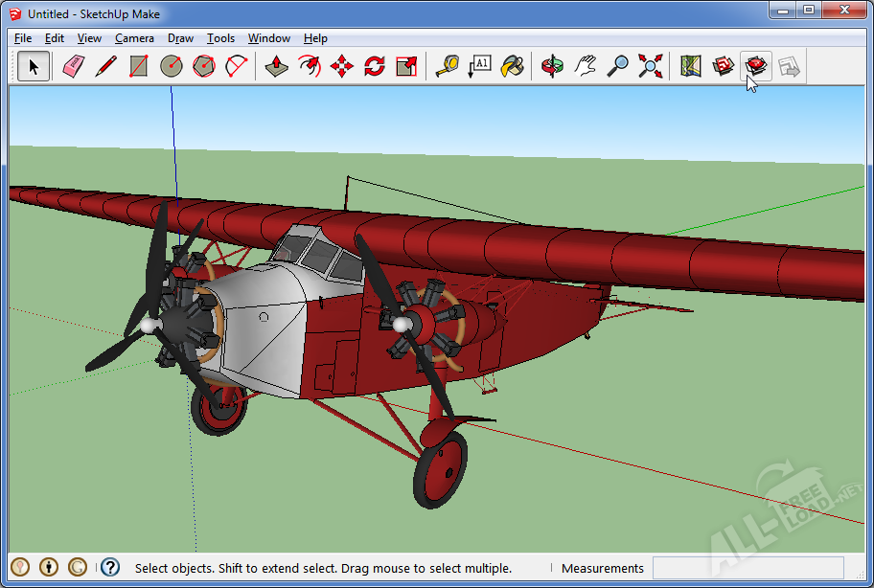Image resolution: width=874 pixels, height=588 pixels.
Task: Activate the Circle drawing tool
Action: [172, 66]
